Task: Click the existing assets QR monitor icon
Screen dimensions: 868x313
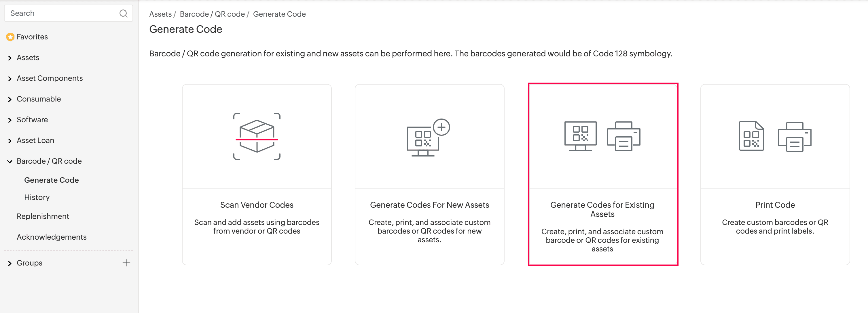Action: tap(580, 135)
